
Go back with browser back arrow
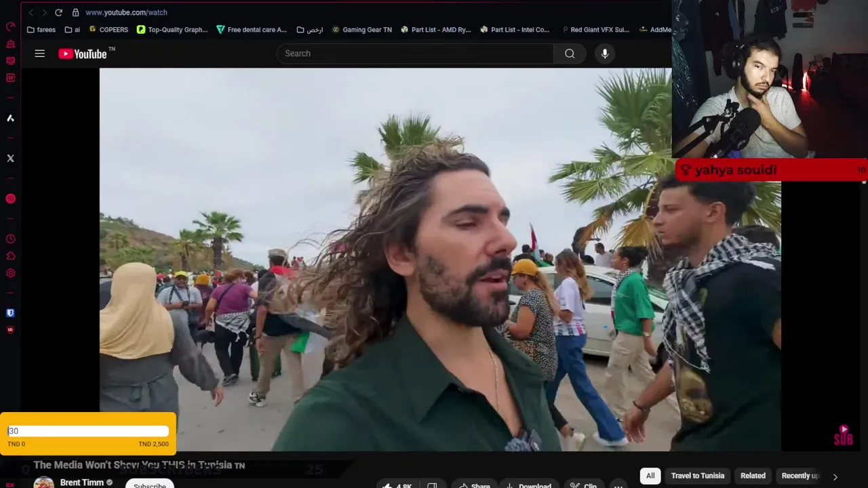click(x=31, y=12)
